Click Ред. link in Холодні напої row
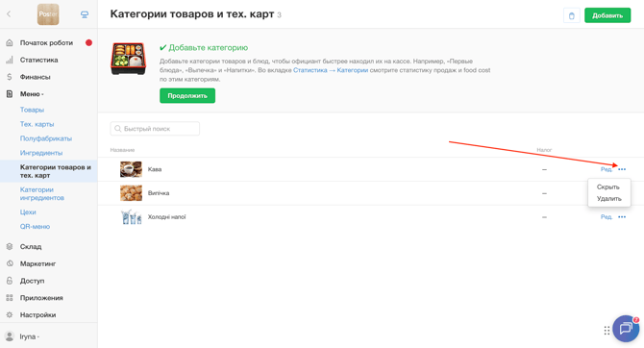 pyautogui.click(x=607, y=217)
